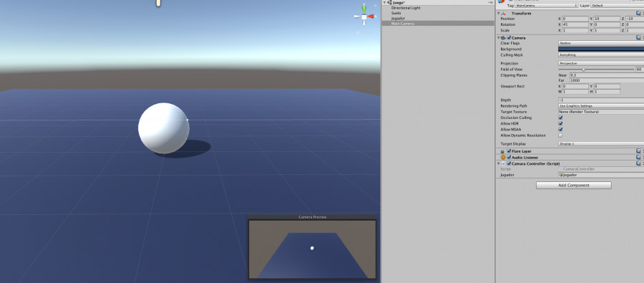This screenshot has height=283, width=644.
Task: Click the Flare Layer component icon
Action: (x=503, y=151)
